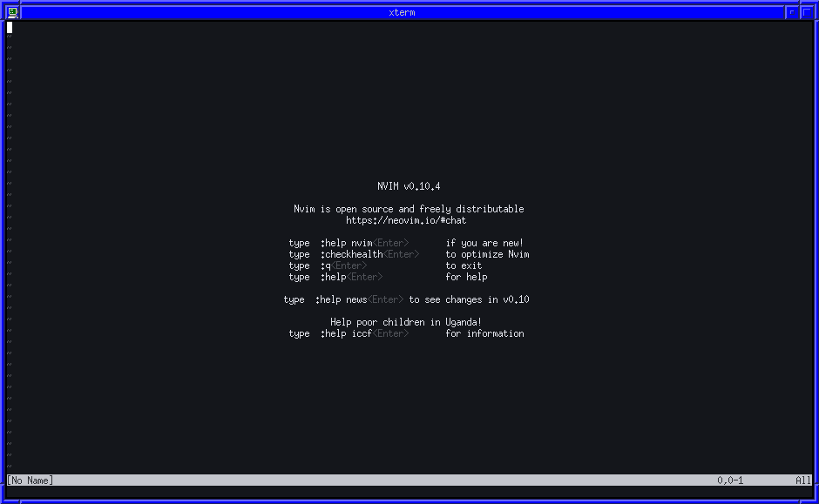Click the "to optimize Nvim" text

tap(487, 254)
